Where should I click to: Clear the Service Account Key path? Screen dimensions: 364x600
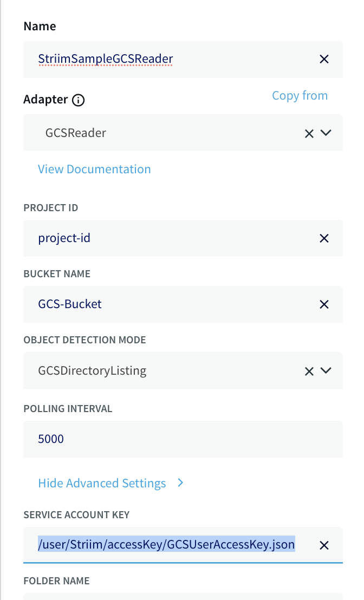click(x=324, y=545)
